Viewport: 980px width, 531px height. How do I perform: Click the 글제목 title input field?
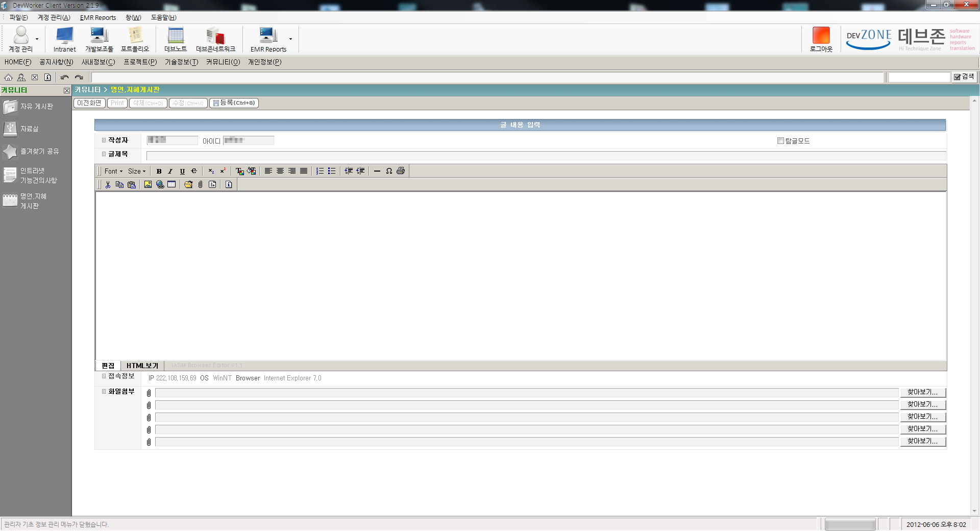point(546,155)
